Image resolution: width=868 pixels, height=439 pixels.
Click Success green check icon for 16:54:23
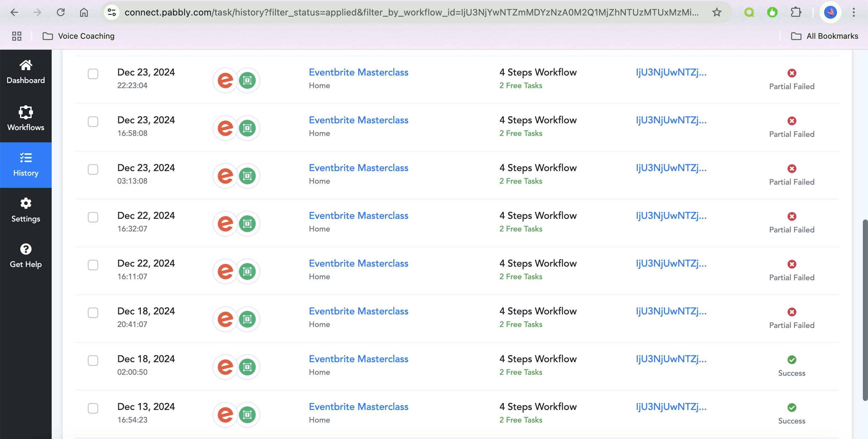coord(791,408)
